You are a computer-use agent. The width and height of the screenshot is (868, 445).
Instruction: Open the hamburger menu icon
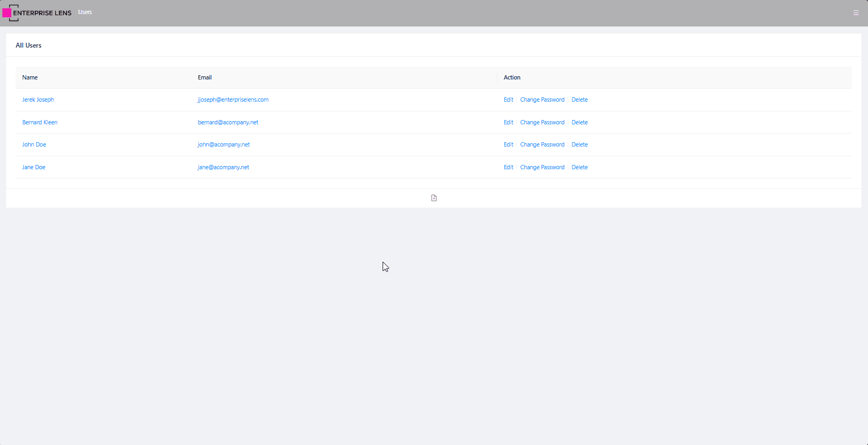coord(856,13)
